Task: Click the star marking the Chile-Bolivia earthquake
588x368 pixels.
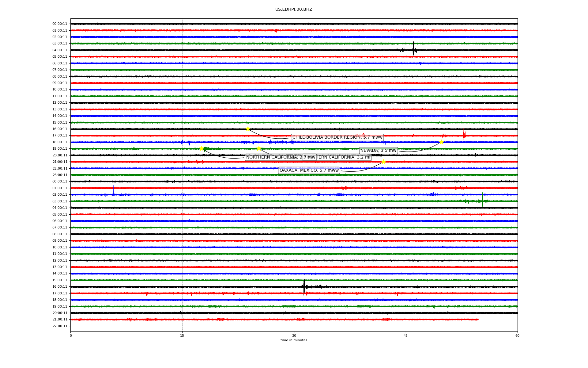Action: [248, 129]
